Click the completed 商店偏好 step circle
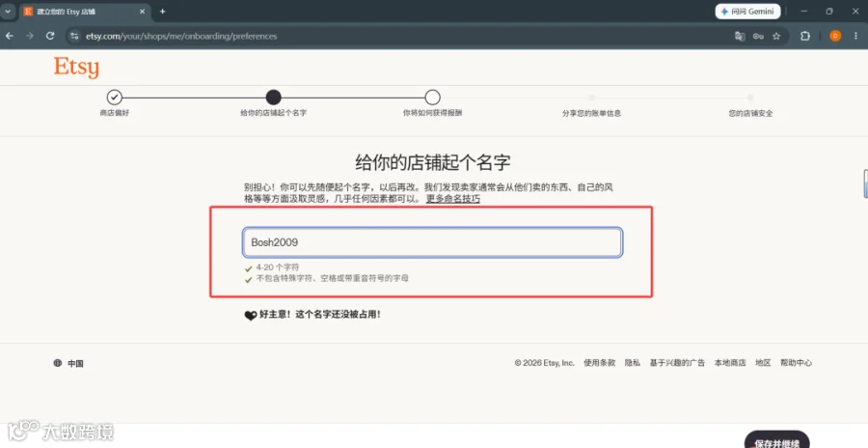868x448 pixels. click(114, 98)
